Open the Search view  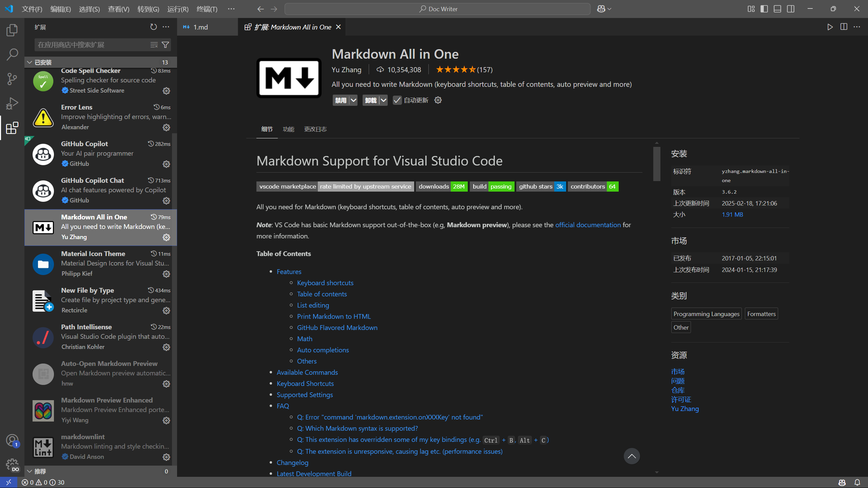(12, 54)
